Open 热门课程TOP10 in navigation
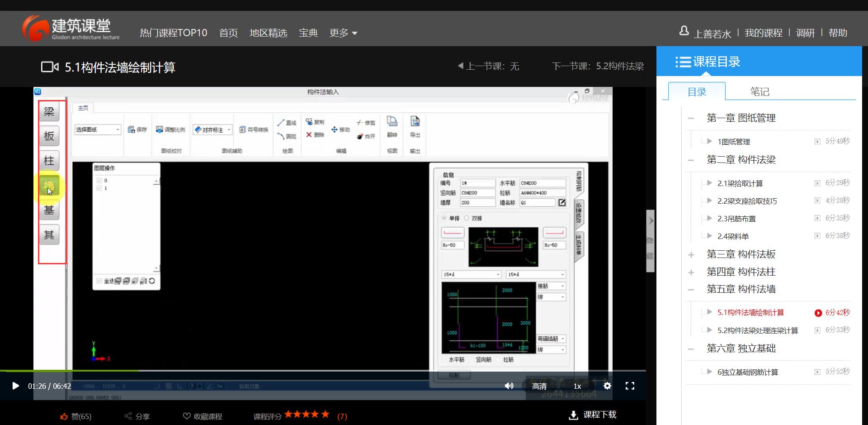Image resolution: width=868 pixels, height=425 pixels. tap(174, 33)
